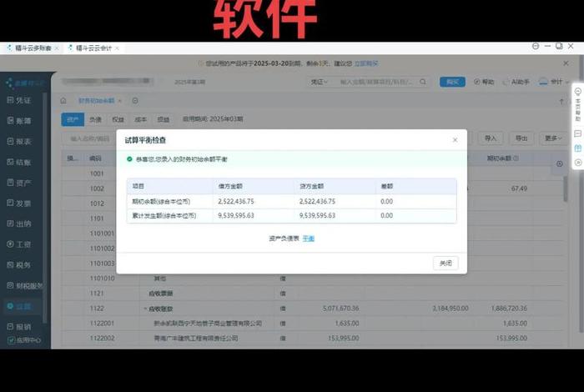Open the AI助手 assistant
This screenshot has height=392, width=584.
(x=516, y=82)
